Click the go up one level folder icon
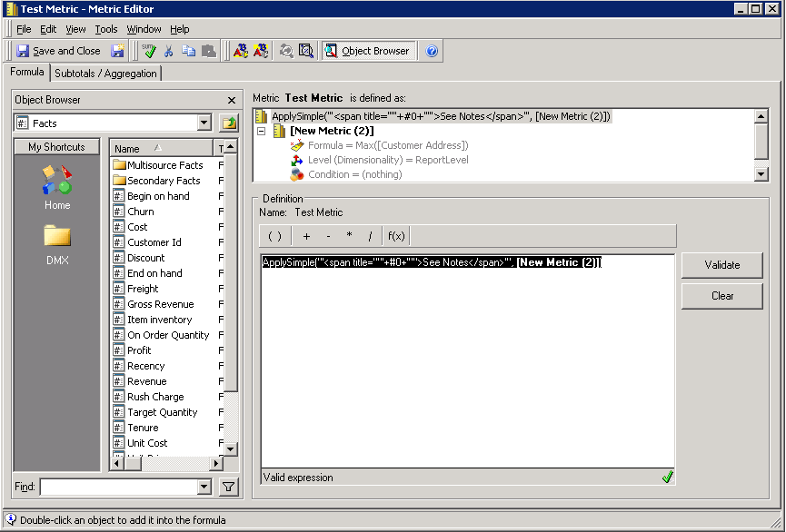786x532 pixels. 229,123
